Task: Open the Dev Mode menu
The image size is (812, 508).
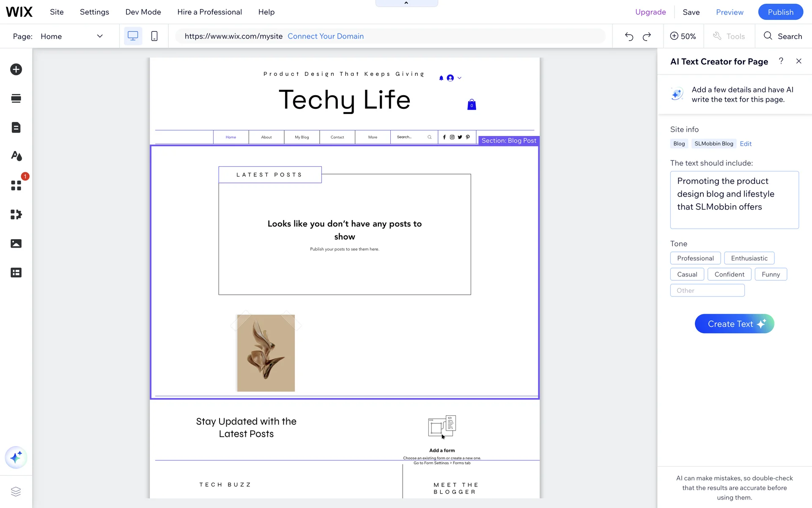Action: 143,12
